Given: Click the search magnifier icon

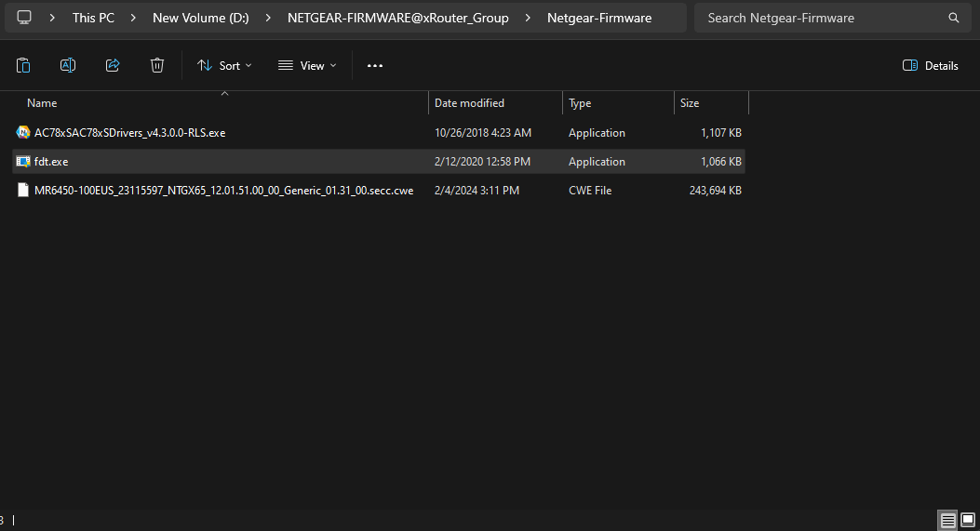Looking at the screenshot, I should [954, 18].
